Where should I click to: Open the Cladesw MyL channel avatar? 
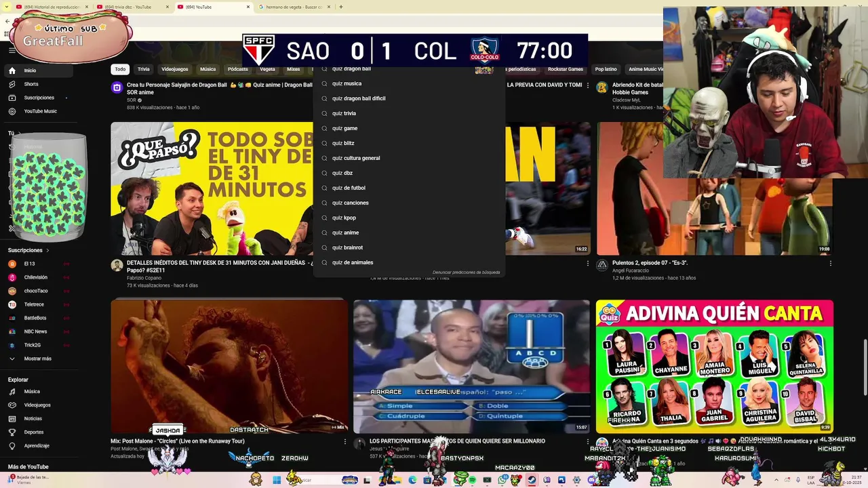pyautogui.click(x=601, y=87)
